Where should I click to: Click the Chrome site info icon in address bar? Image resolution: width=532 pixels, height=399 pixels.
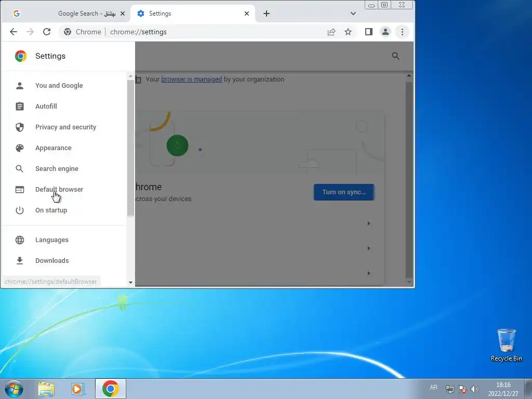(x=68, y=32)
